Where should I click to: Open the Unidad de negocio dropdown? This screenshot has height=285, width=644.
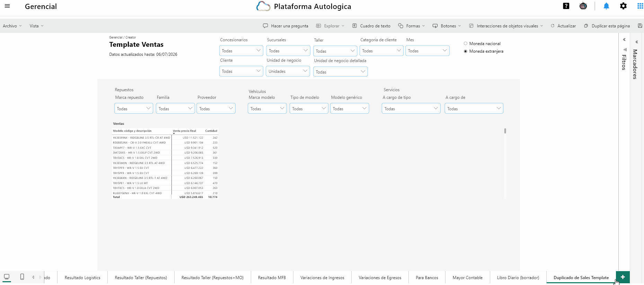click(288, 71)
